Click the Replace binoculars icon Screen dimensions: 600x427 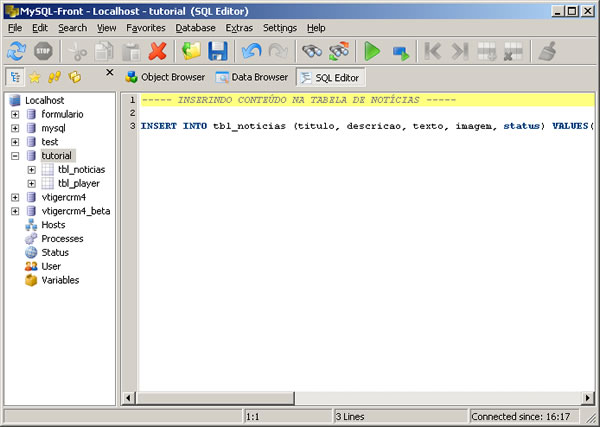(339, 51)
